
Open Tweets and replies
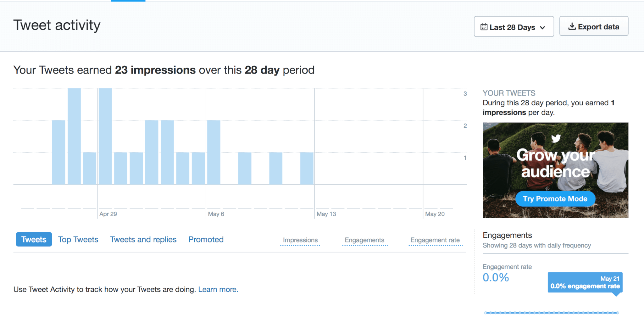pos(143,239)
